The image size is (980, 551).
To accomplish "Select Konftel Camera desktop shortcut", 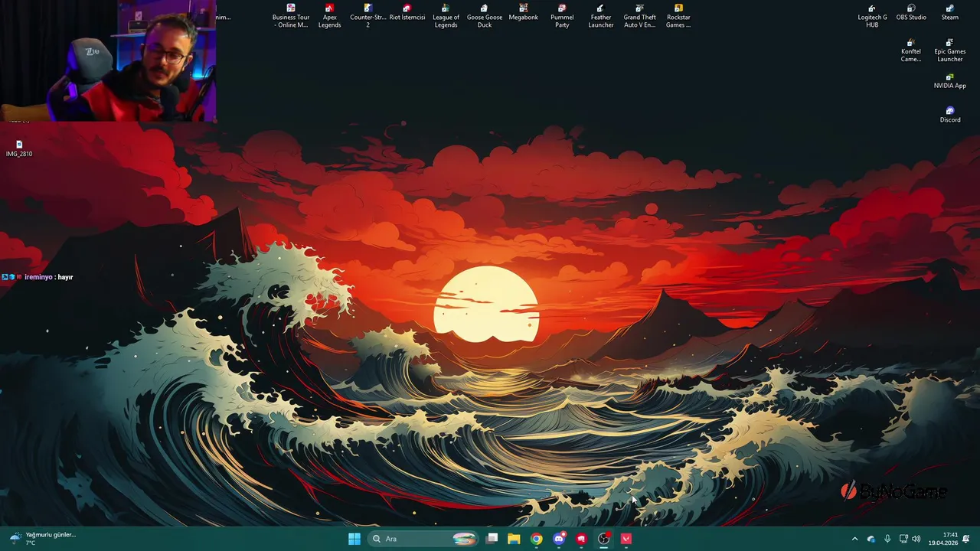I will tap(911, 51).
